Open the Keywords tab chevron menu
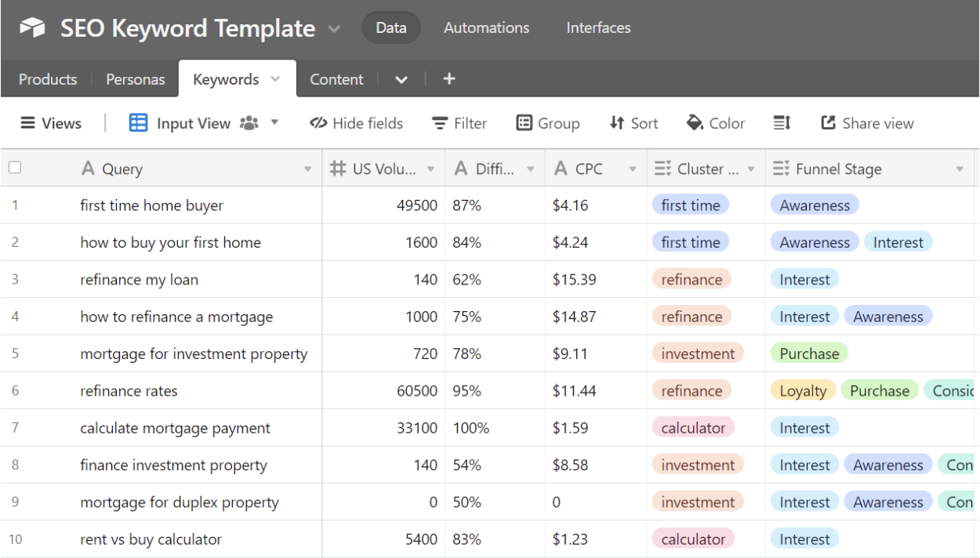The width and height of the screenshot is (980, 558). [274, 78]
